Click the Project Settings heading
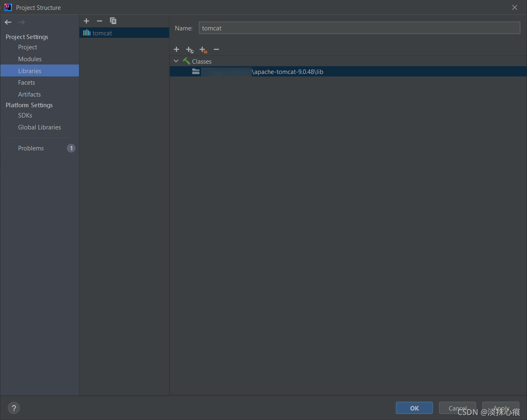This screenshot has width=527, height=420. [x=27, y=37]
